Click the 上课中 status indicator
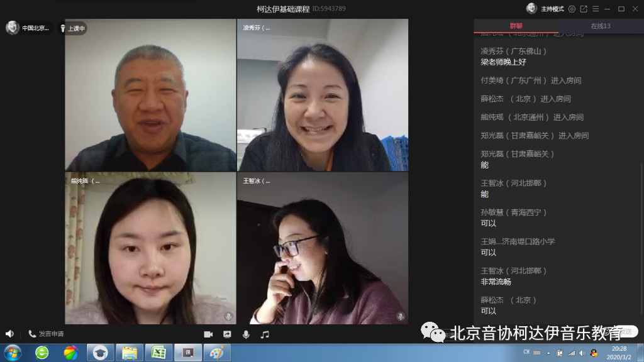This screenshot has height=362, width=644. click(x=73, y=28)
